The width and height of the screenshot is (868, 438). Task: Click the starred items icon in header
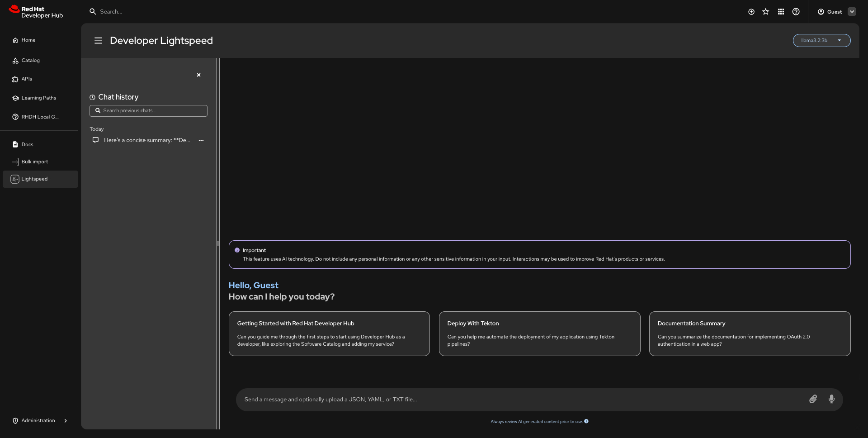(765, 12)
